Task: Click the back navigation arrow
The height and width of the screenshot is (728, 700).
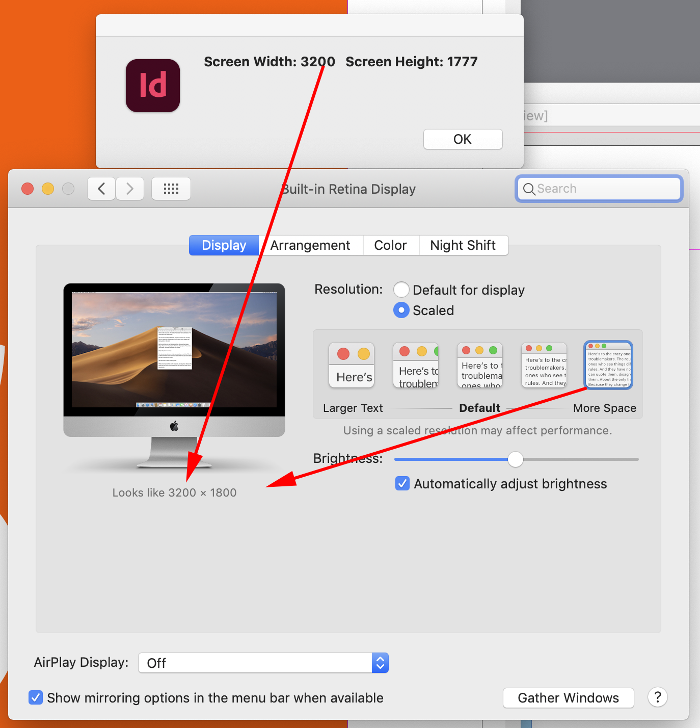Action: (101, 189)
